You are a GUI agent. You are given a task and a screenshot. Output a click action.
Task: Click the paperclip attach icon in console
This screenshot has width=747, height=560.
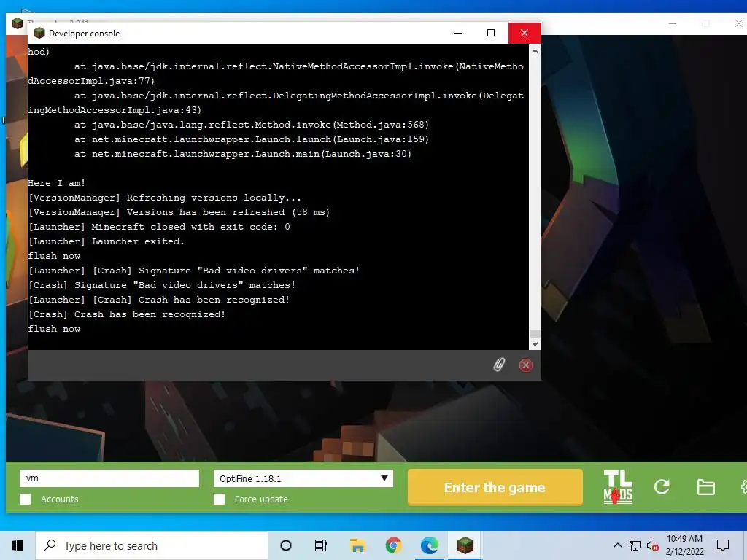click(499, 365)
